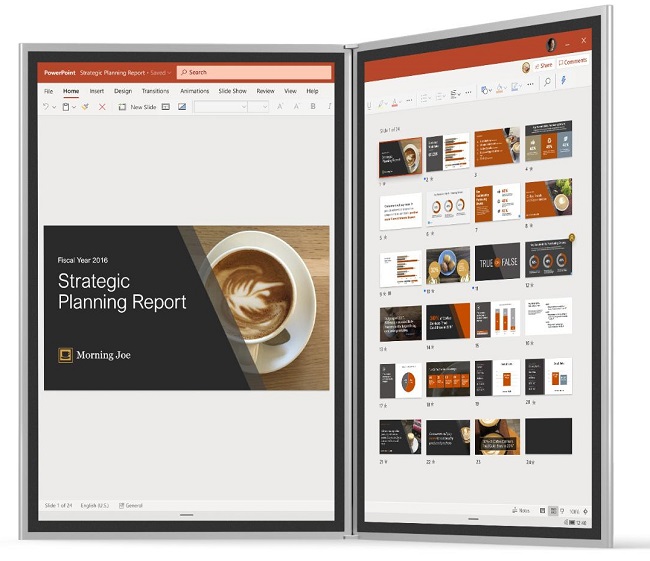Click the Morning Joe logo text
The width and height of the screenshot is (650, 561).
pos(103,355)
